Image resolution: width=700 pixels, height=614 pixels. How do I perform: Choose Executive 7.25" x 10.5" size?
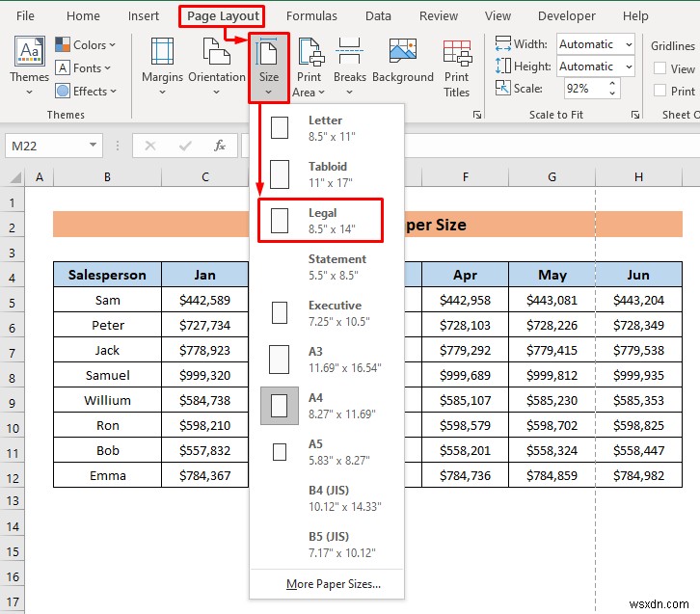(x=327, y=313)
